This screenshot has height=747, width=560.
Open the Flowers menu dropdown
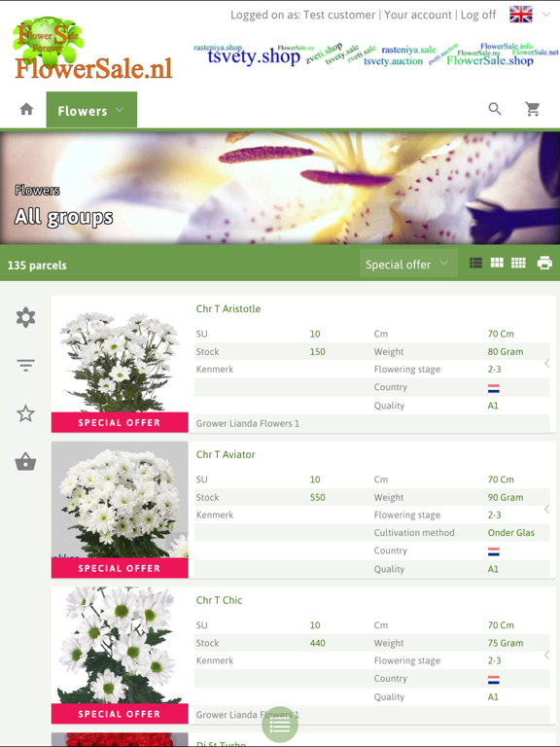[x=91, y=110]
